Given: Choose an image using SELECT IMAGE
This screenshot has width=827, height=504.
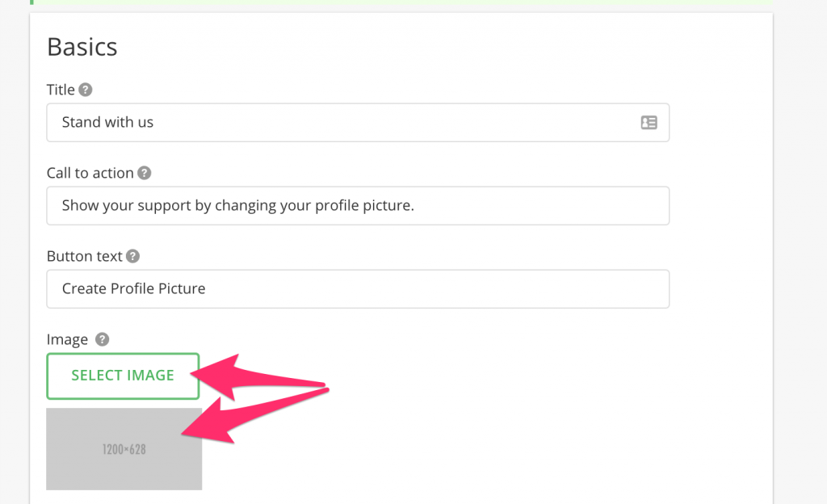Looking at the screenshot, I should point(123,376).
